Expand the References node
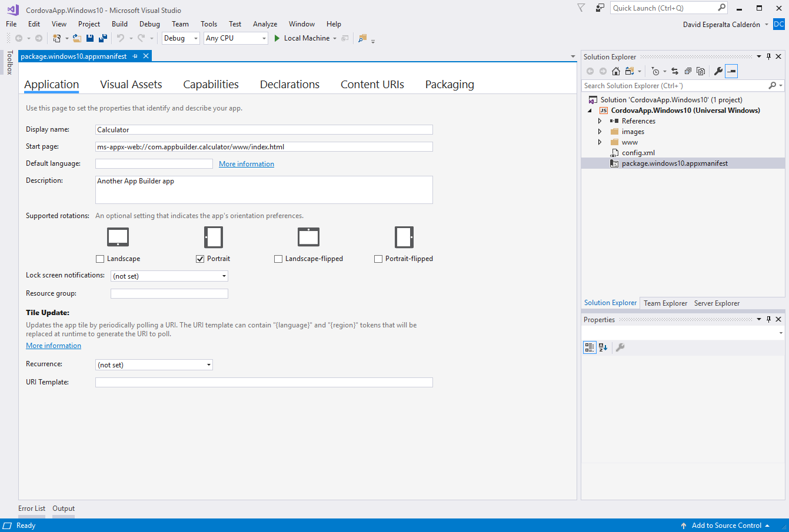This screenshot has height=532, width=789. (600, 121)
